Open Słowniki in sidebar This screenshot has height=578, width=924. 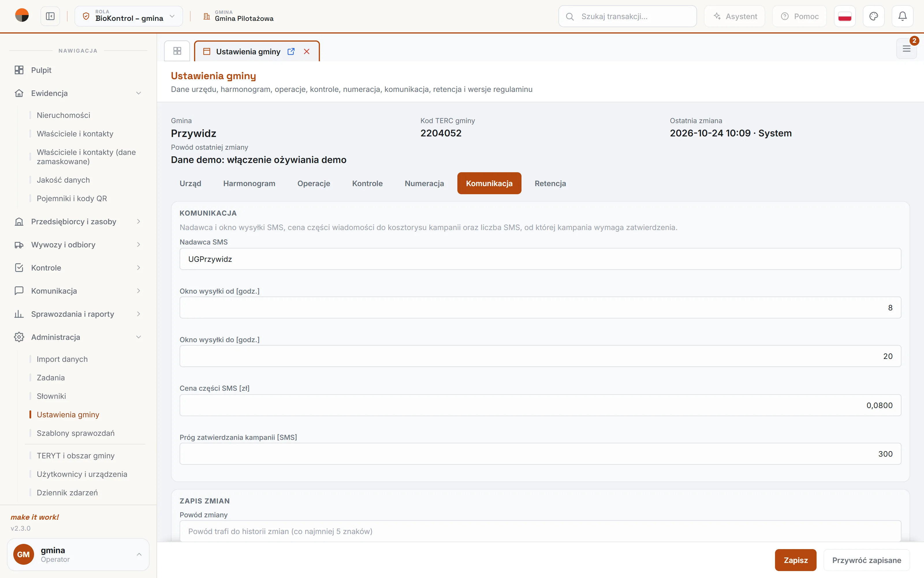[51, 396]
